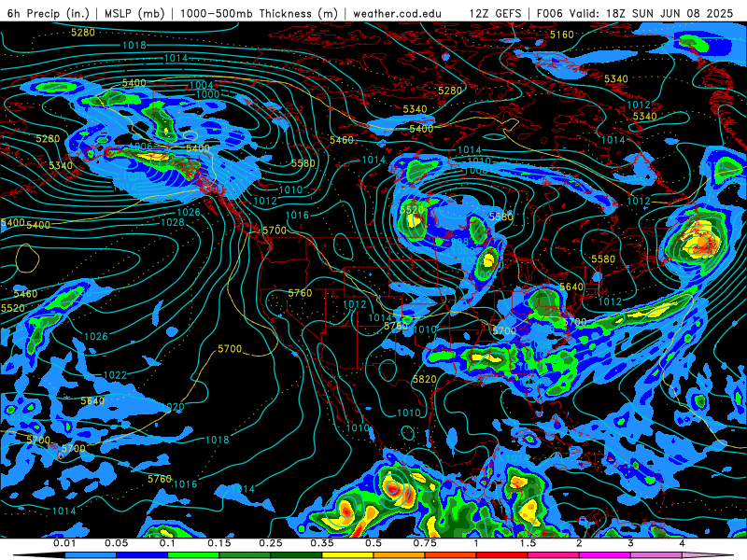This screenshot has width=747, height=560.
Task: Click the "F006 Valid: 18Z SUN JUN 08 2025" text
Action: (x=635, y=13)
